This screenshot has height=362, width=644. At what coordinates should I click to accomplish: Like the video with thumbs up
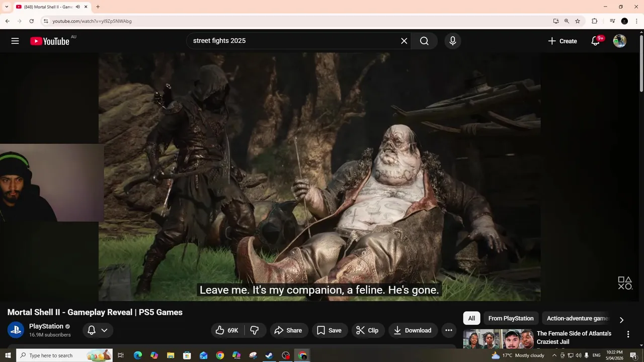tap(226, 330)
